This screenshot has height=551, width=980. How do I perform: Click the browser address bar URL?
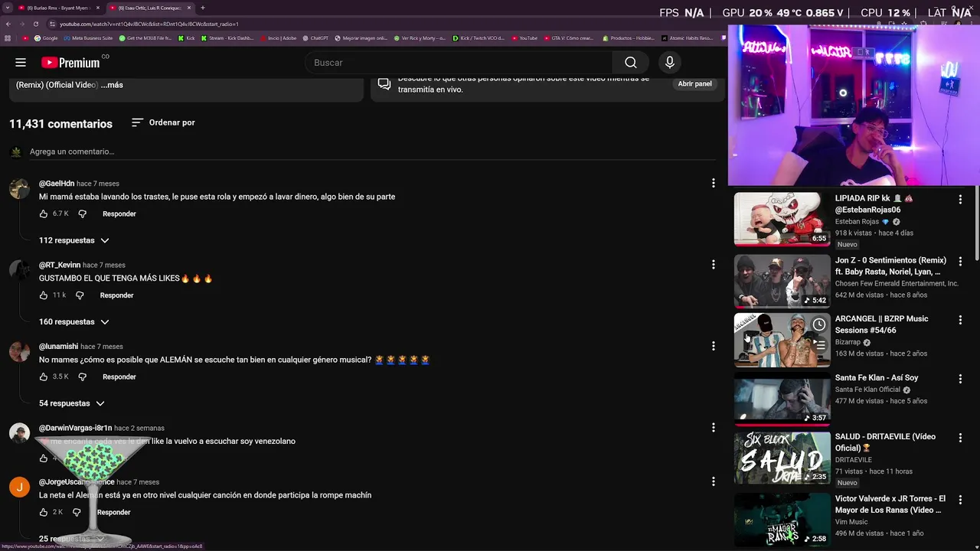(149, 24)
